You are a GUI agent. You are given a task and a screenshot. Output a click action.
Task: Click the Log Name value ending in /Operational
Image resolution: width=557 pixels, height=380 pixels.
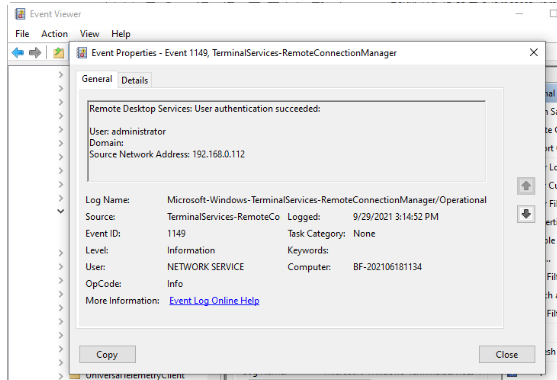[x=327, y=200]
